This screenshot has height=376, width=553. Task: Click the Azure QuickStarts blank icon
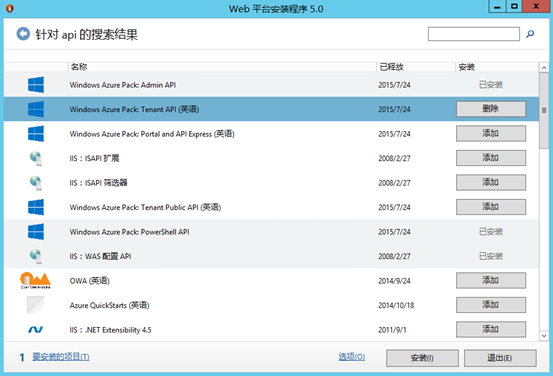(35, 305)
